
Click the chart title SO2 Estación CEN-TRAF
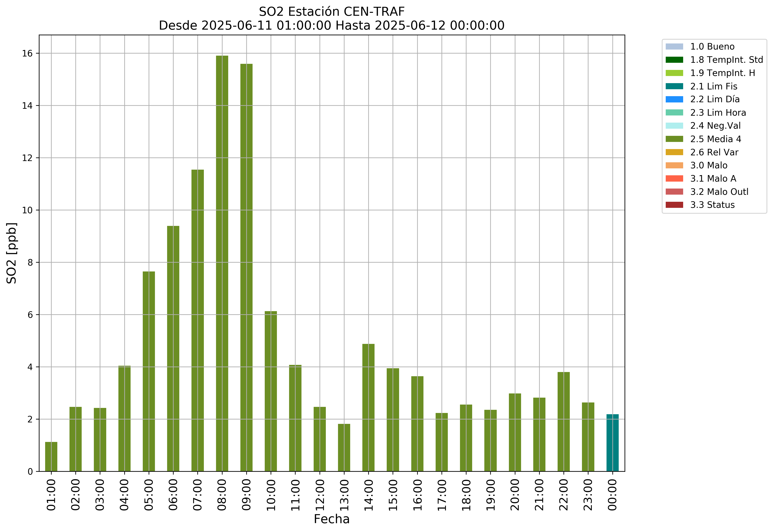pyautogui.click(x=331, y=12)
